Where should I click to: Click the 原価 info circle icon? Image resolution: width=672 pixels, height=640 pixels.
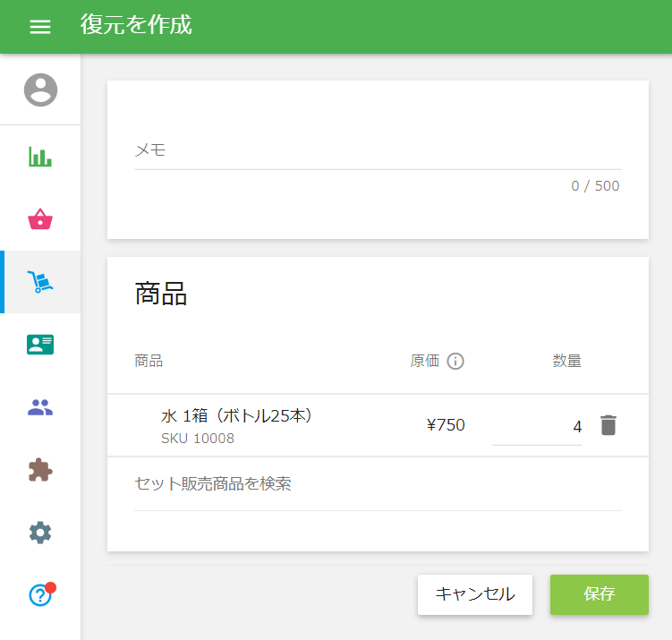tap(455, 361)
